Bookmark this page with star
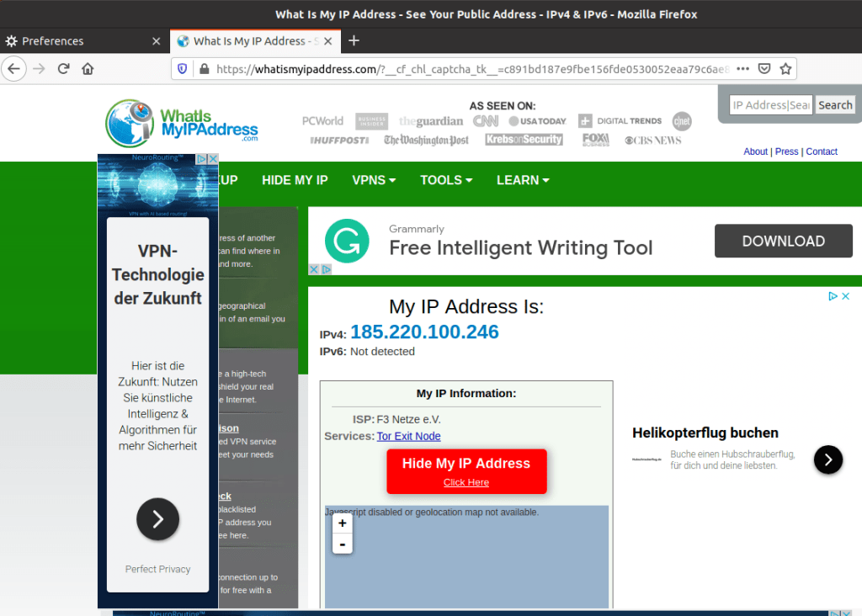The width and height of the screenshot is (862, 616). [785, 69]
